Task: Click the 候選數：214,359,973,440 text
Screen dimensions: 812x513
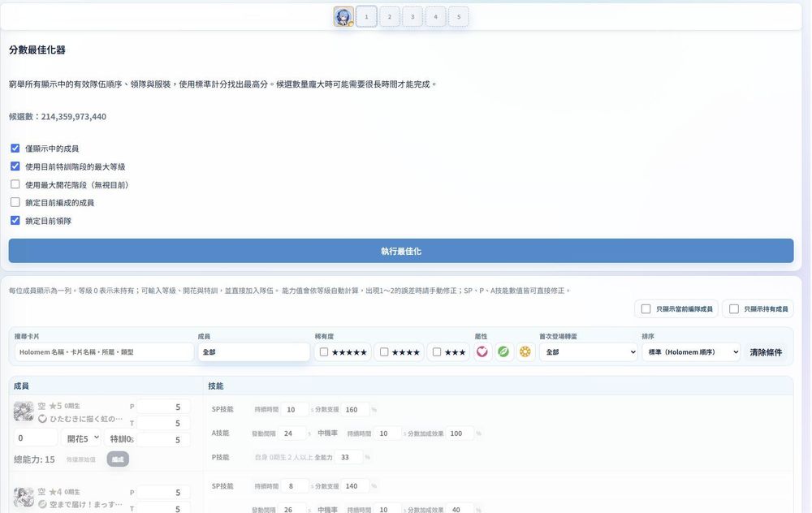Action: 58,116
